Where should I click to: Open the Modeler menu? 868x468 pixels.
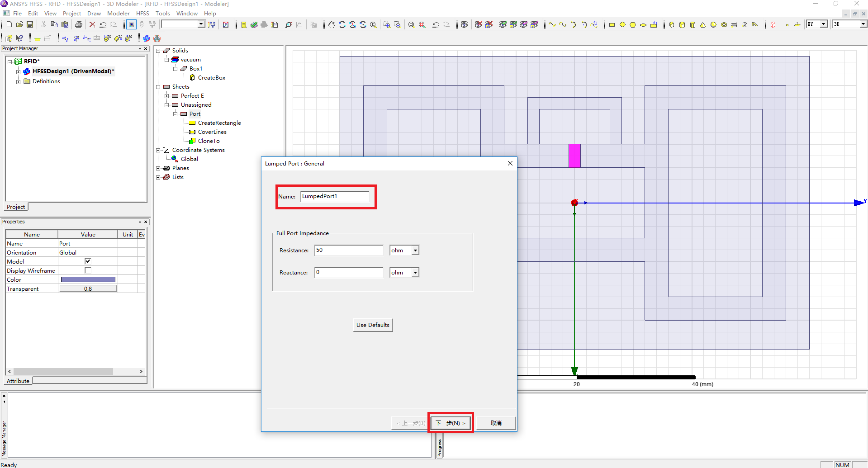pos(119,14)
